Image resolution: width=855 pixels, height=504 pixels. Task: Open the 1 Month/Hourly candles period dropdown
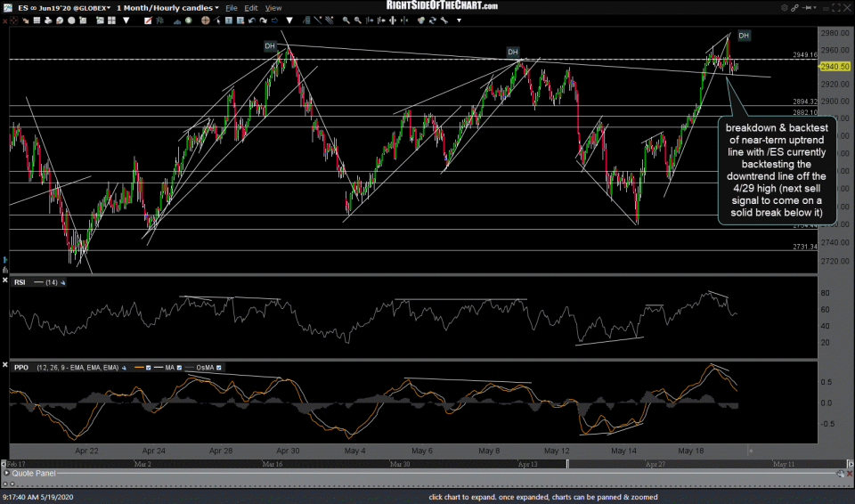(x=167, y=8)
